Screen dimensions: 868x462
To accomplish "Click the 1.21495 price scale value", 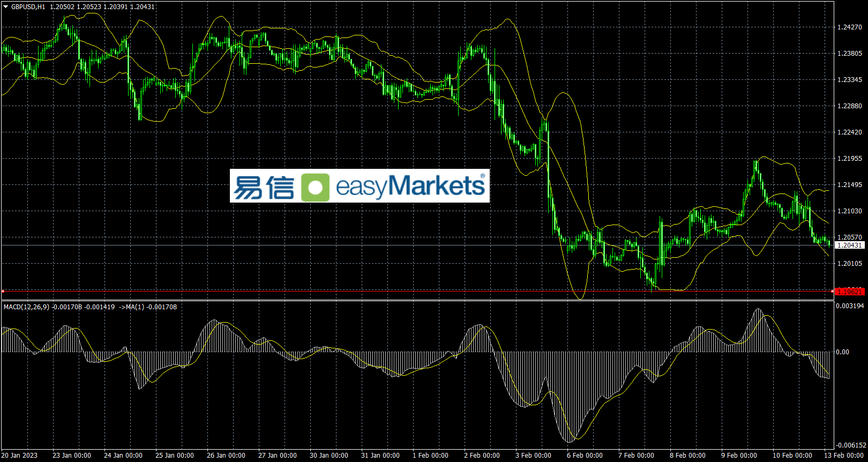I will (x=849, y=184).
